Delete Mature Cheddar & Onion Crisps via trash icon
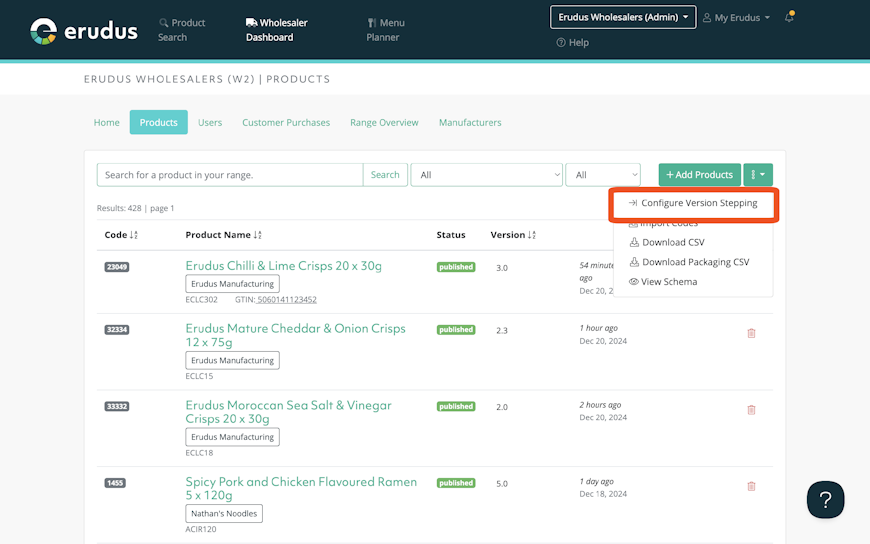 coord(751,333)
